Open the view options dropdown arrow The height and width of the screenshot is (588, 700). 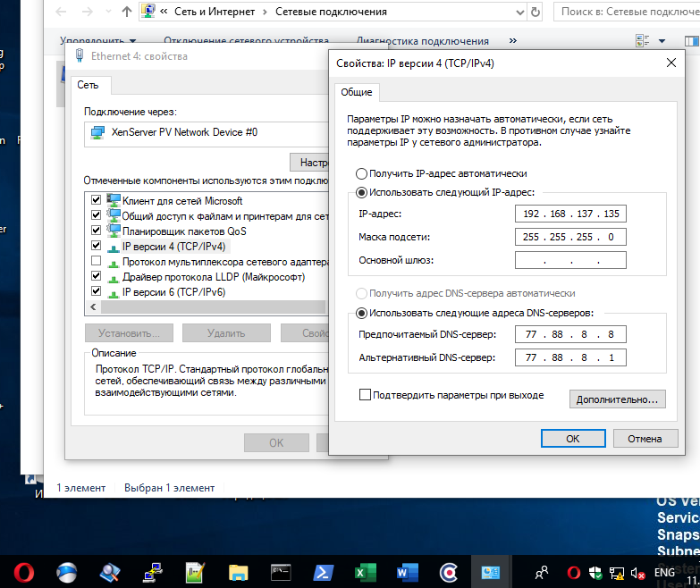click(662, 41)
